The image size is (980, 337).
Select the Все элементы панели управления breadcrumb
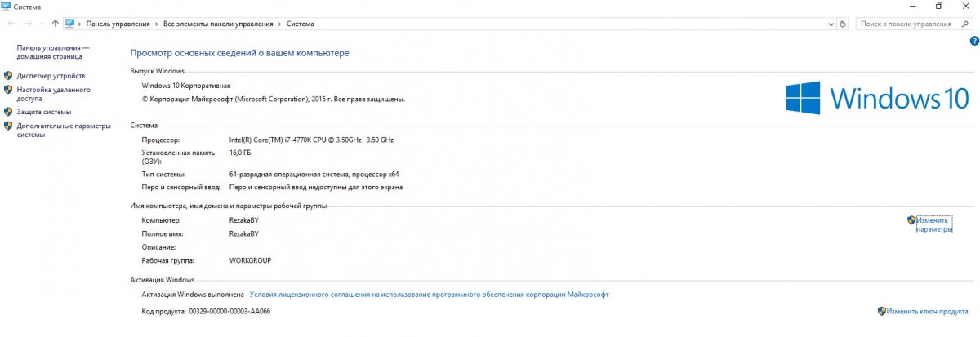click(218, 24)
